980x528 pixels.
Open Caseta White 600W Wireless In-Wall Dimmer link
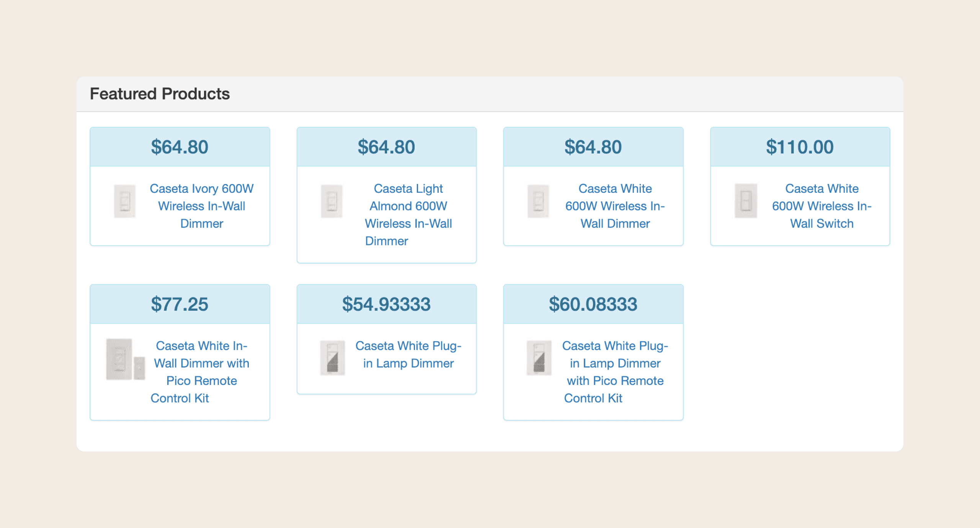tap(615, 206)
